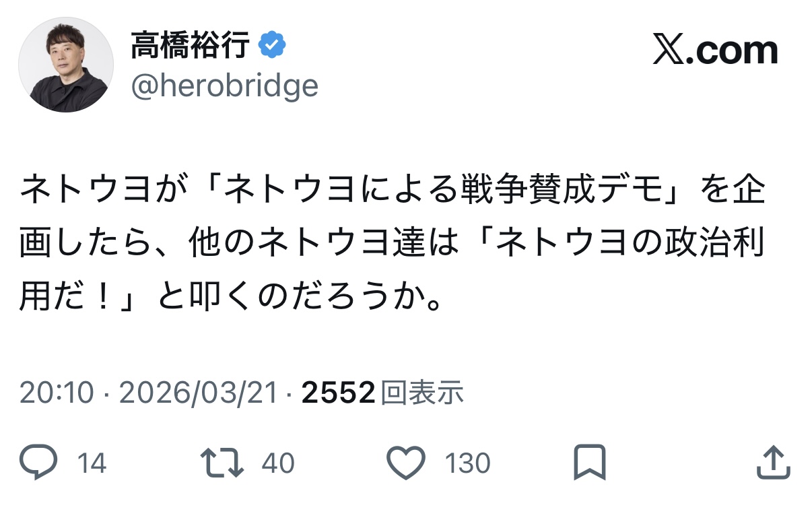
Task: Click the 20:10 post time
Action: 55,393
